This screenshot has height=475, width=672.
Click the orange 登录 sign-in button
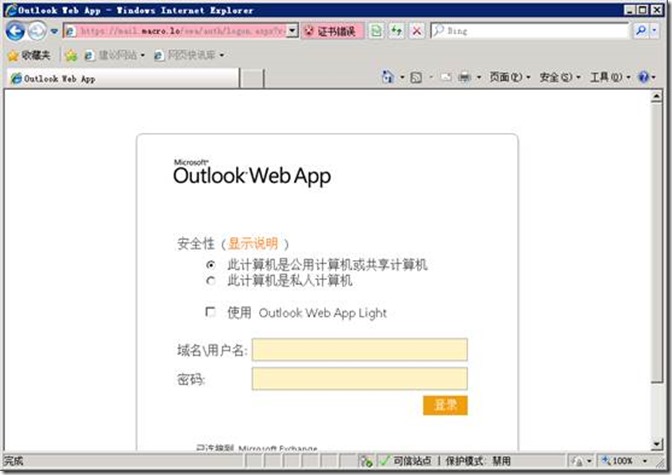[x=445, y=405]
